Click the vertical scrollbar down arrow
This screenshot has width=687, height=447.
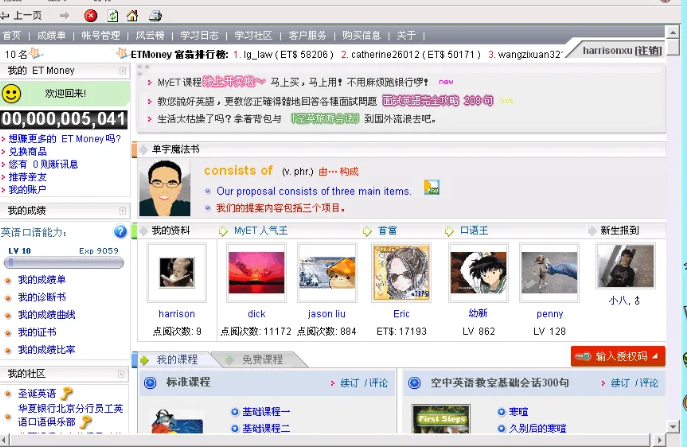click(x=673, y=426)
